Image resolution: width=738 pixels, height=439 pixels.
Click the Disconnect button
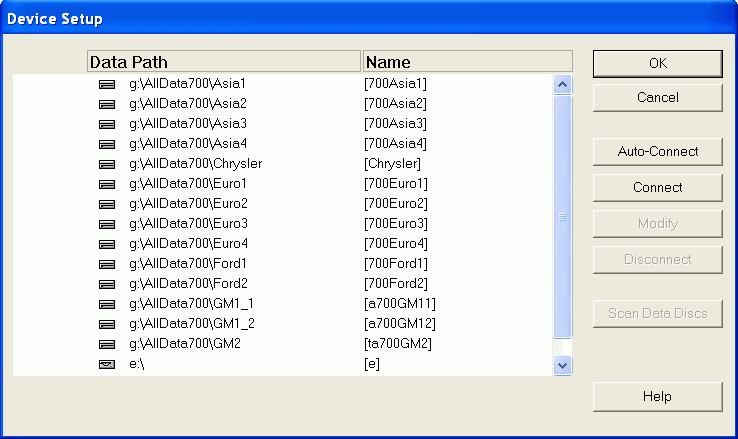click(658, 259)
